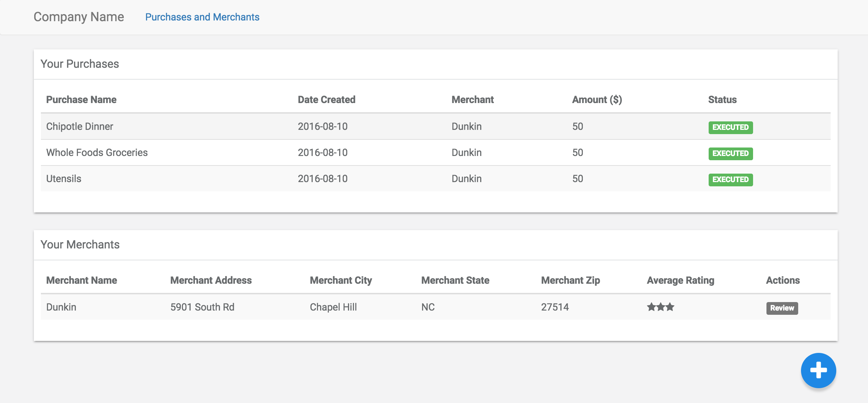Click the Your Merchants panel heading
This screenshot has width=868, height=403.
[x=80, y=245]
